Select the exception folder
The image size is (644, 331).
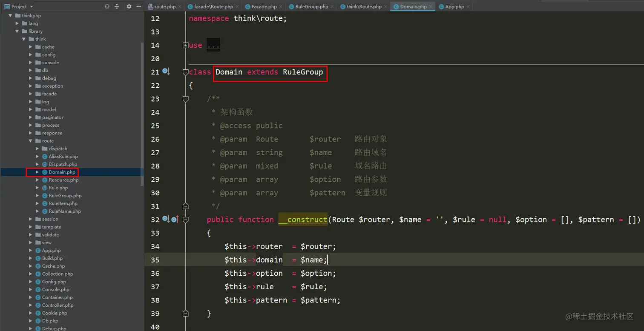pos(52,86)
